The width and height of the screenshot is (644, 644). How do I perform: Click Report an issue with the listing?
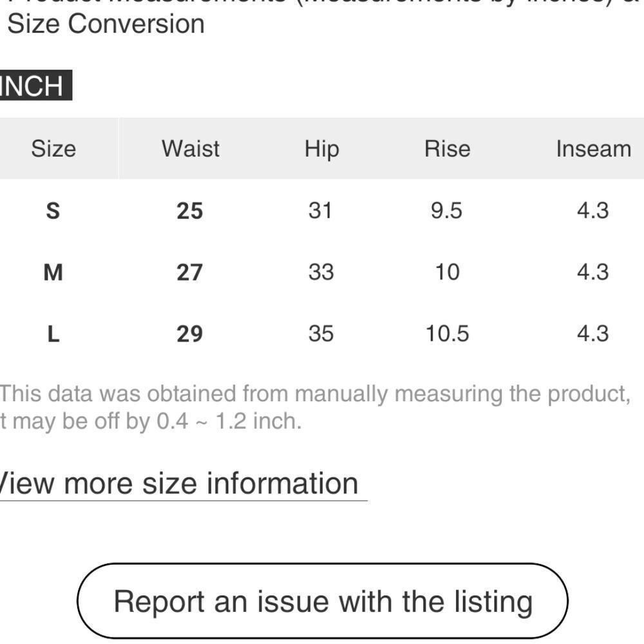(x=323, y=601)
